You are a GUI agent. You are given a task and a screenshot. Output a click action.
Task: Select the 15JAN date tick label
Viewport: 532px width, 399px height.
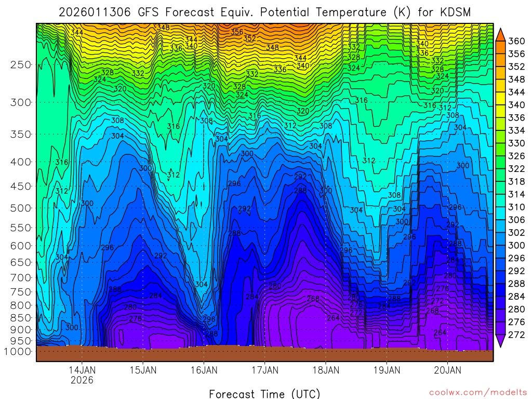pyautogui.click(x=143, y=370)
